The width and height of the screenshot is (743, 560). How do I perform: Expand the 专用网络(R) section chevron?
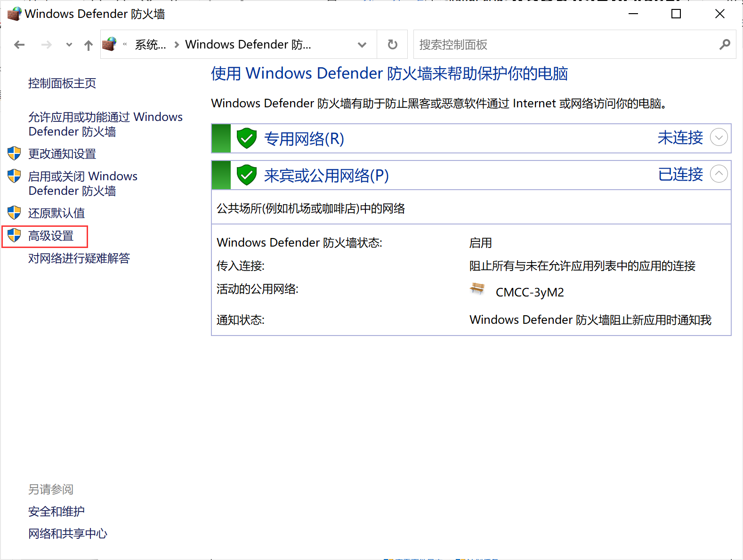[x=719, y=137]
